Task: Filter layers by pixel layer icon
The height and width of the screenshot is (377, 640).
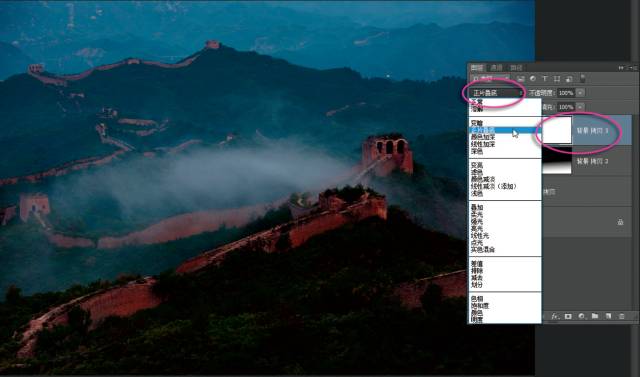Action: (520, 79)
